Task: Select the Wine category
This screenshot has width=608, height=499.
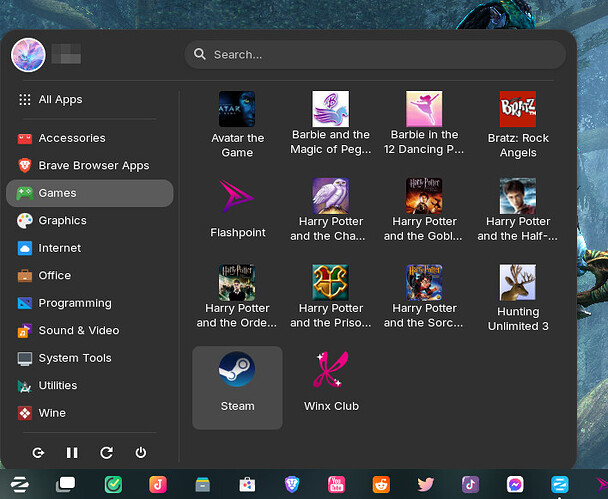Action: point(90,413)
